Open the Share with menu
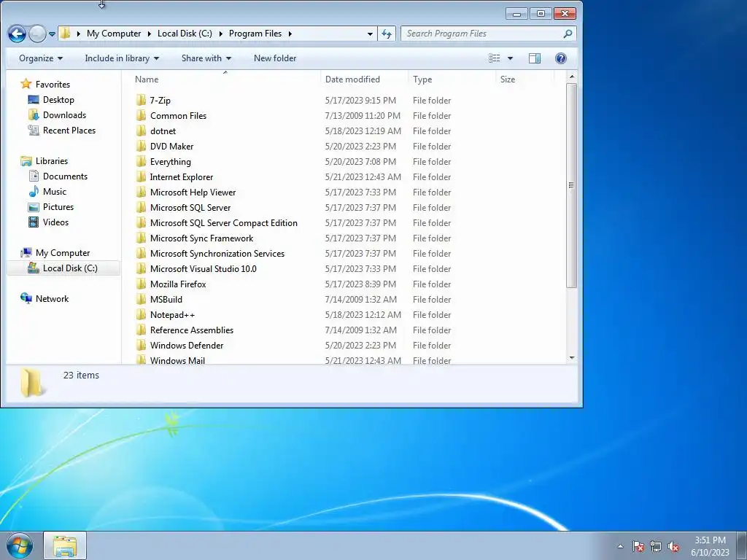Viewport: 747px width, 560px height. tap(206, 58)
